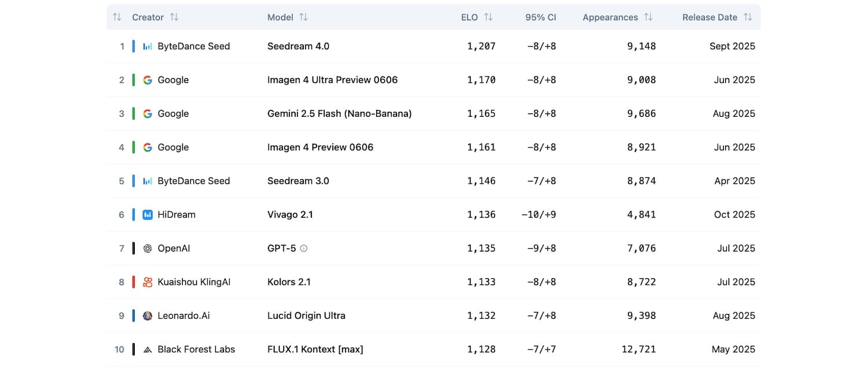This screenshot has width=868, height=373.
Task: Select the Creator column header
Action: pos(148,17)
